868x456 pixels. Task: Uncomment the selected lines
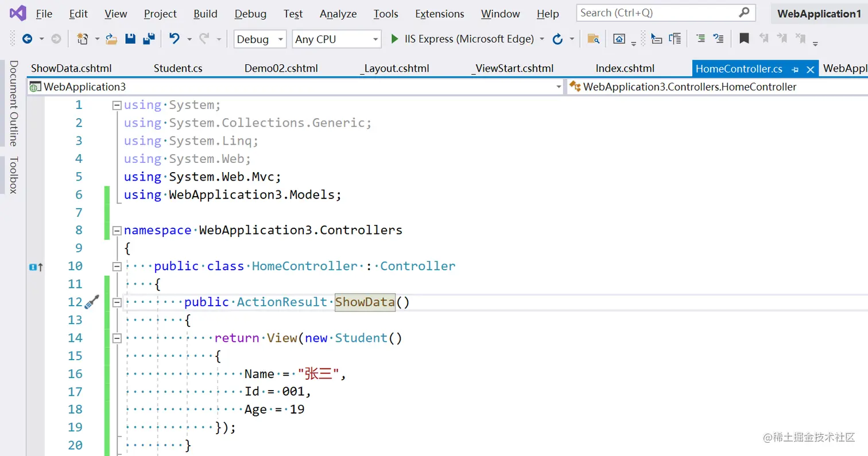click(x=718, y=39)
